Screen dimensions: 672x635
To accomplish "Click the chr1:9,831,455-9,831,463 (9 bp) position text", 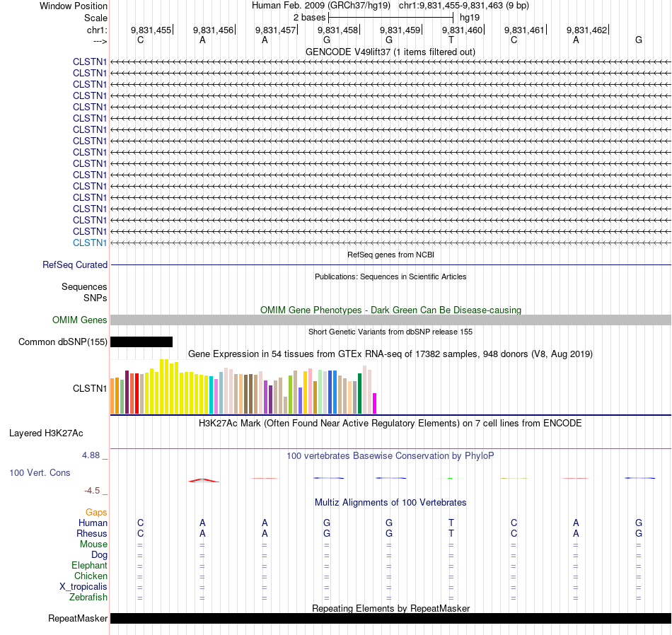I will pyautogui.click(x=464, y=6).
